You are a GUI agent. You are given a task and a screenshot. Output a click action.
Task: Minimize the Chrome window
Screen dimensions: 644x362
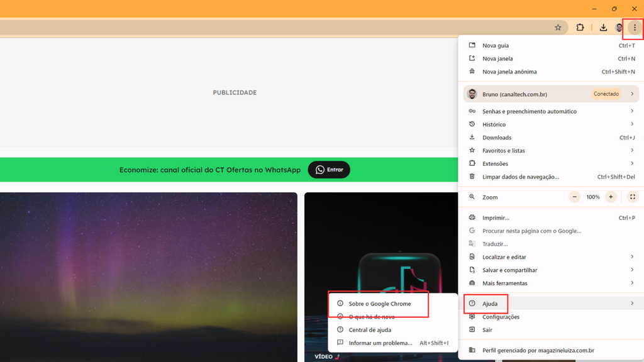point(594,9)
